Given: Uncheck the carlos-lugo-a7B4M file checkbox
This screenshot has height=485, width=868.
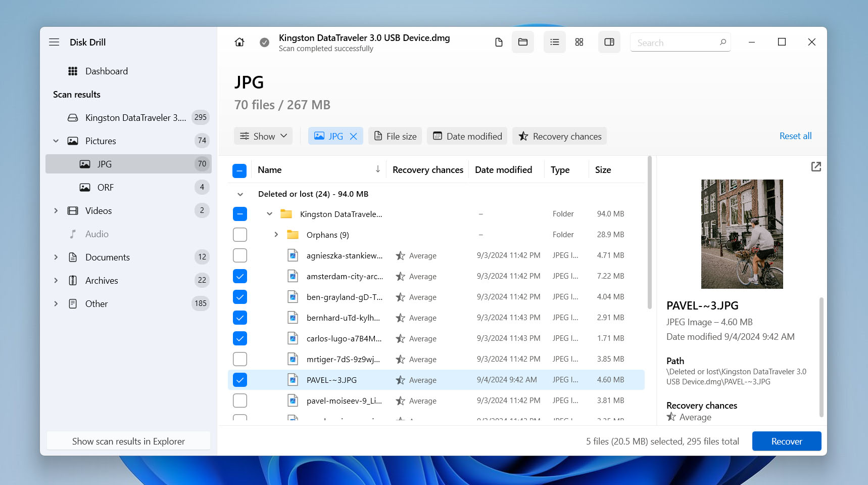Looking at the screenshot, I should (240, 338).
